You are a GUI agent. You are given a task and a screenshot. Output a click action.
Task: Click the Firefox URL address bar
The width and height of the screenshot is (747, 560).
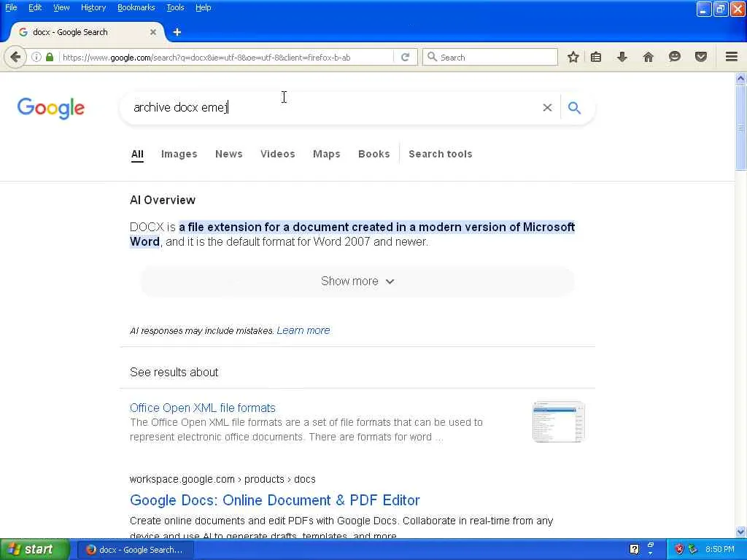tap(226, 57)
